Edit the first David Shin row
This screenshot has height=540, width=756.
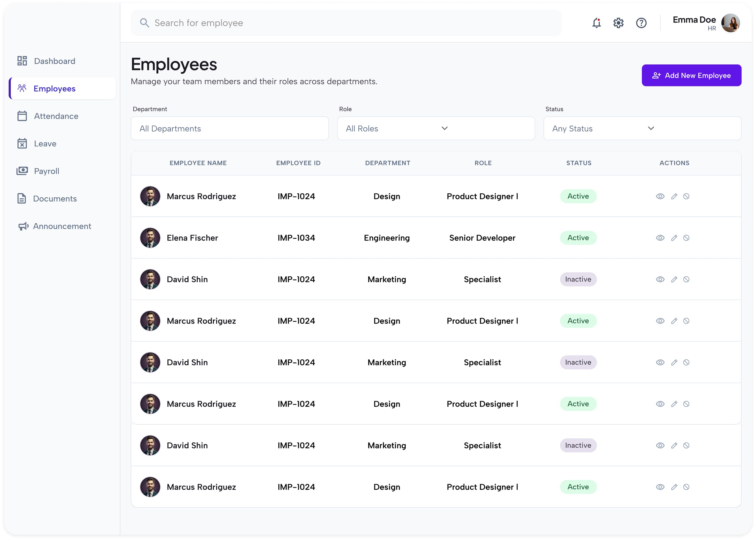674,279
